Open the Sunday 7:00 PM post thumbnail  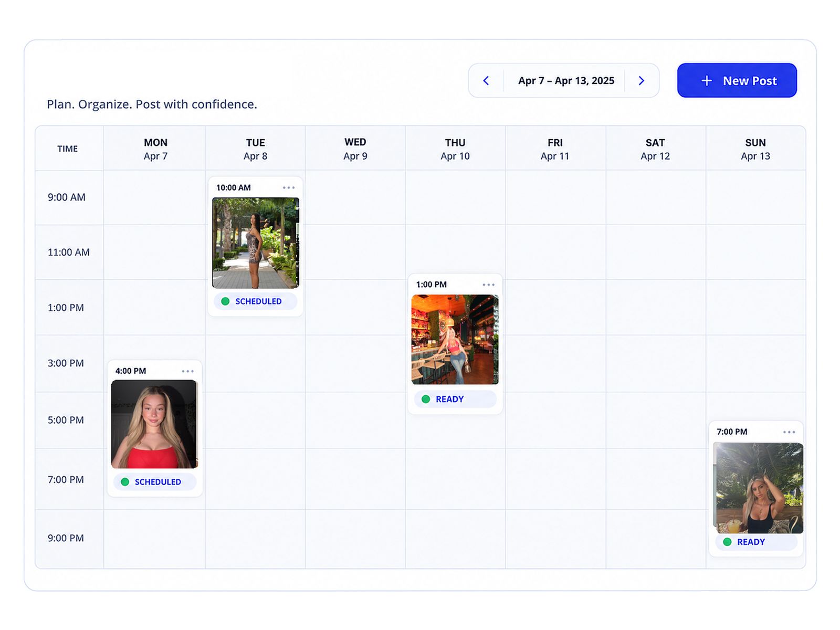point(758,488)
